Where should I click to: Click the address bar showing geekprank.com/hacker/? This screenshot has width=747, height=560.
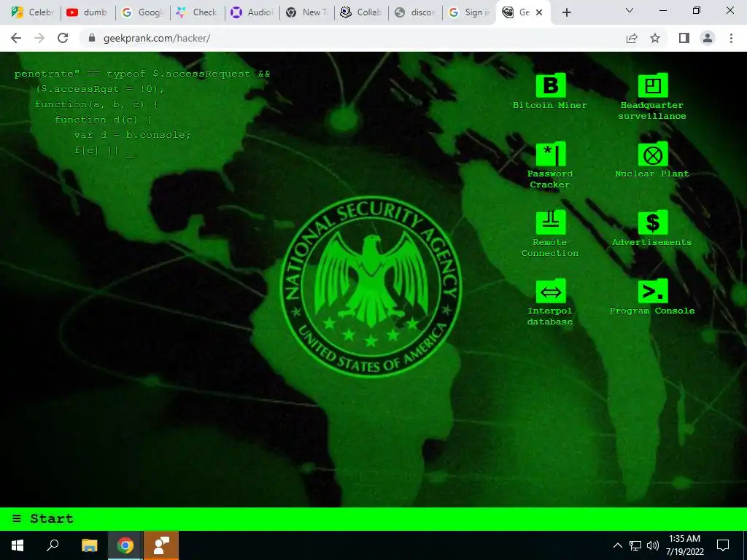[x=352, y=38]
